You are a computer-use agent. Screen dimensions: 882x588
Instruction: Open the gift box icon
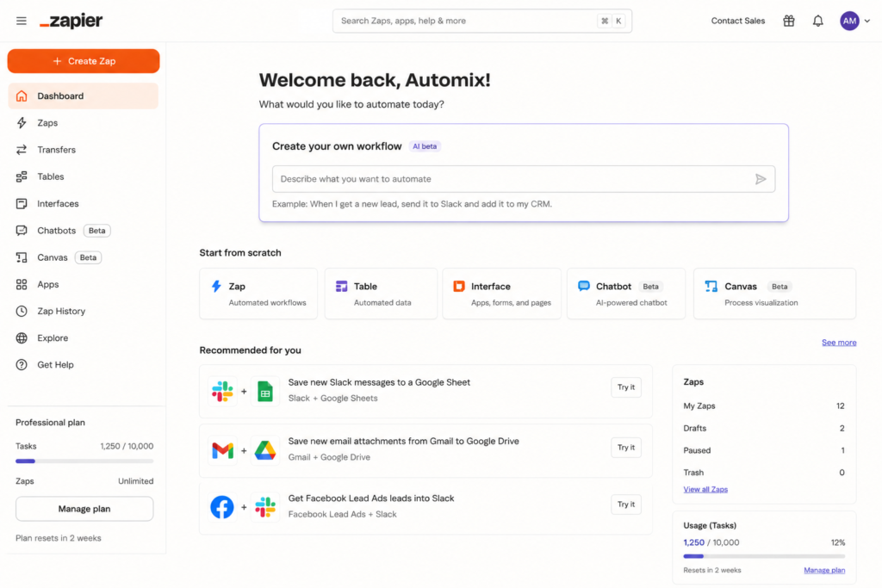[x=789, y=21]
